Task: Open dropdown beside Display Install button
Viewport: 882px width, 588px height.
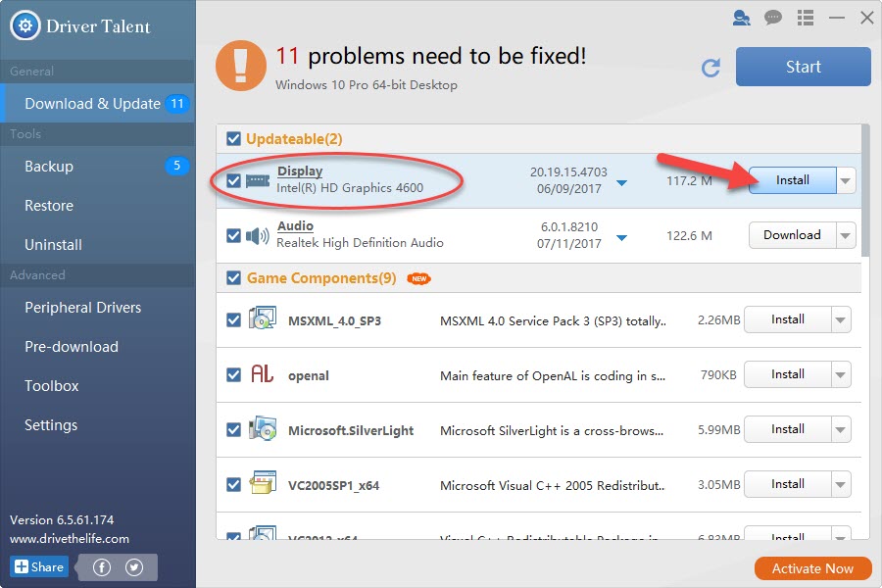Action: [x=846, y=180]
